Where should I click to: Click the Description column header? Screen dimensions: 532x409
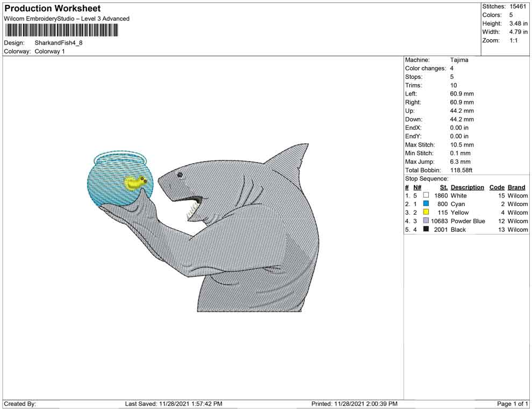click(467, 187)
